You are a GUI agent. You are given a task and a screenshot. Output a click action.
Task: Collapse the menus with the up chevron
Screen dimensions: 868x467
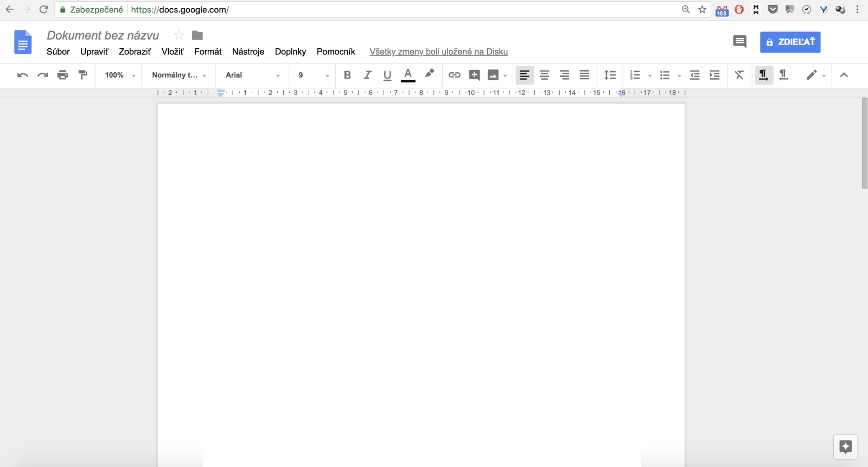click(x=844, y=75)
